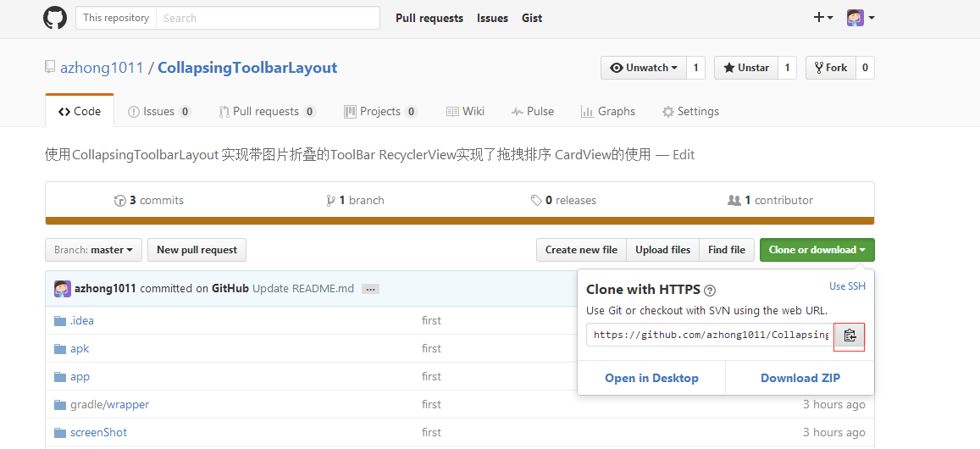The height and width of the screenshot is (449, 980).
Task: Open the Update README.md commit message
Action: (x=303, y=288)
